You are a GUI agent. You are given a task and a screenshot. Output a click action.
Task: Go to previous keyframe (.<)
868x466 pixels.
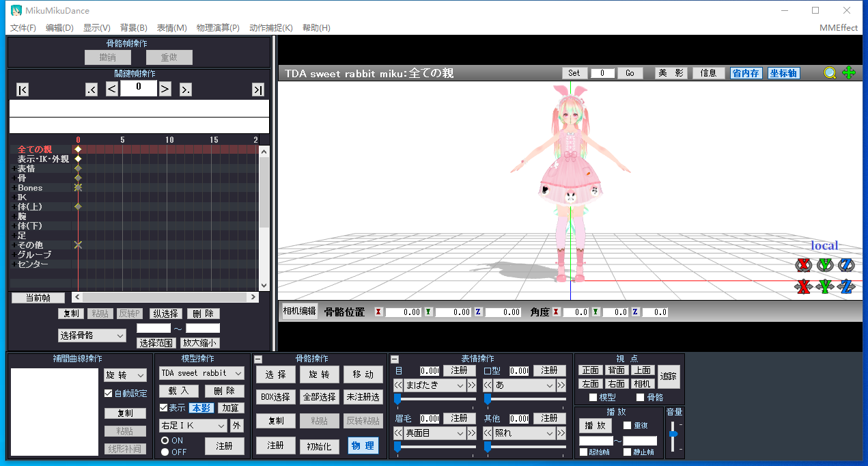[92, 90]
